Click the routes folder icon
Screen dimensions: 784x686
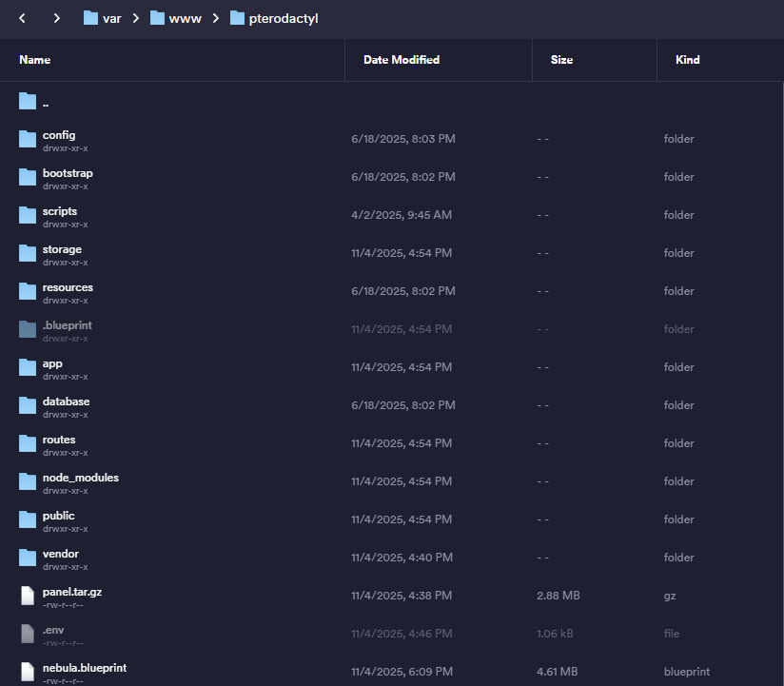pyautogui.click(x=28, y=443)
